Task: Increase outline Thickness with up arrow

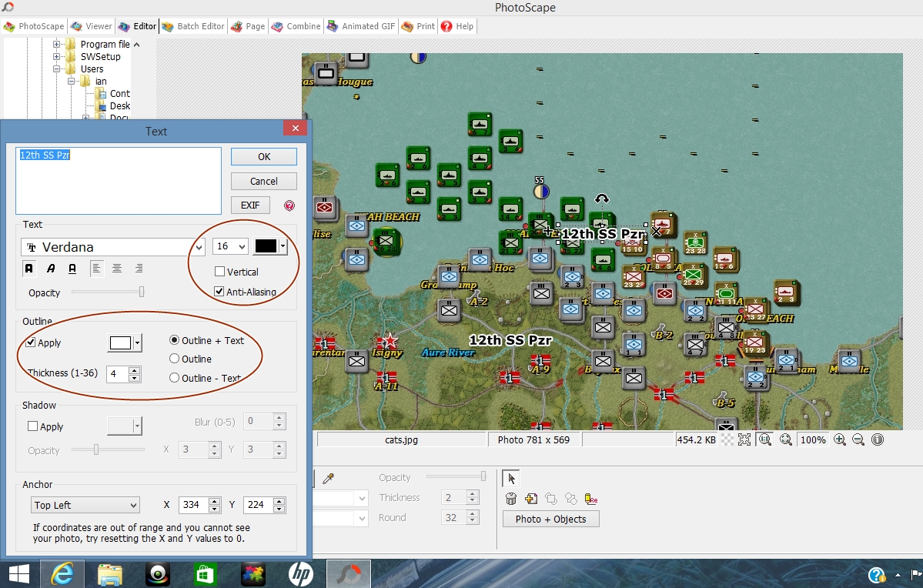Action: (x=135, y=370)
